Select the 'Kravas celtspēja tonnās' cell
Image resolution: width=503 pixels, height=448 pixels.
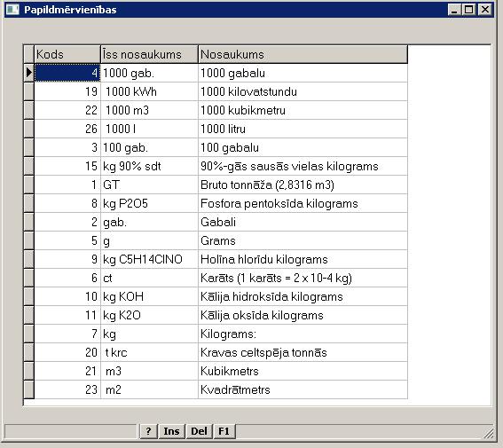point(303,352)
